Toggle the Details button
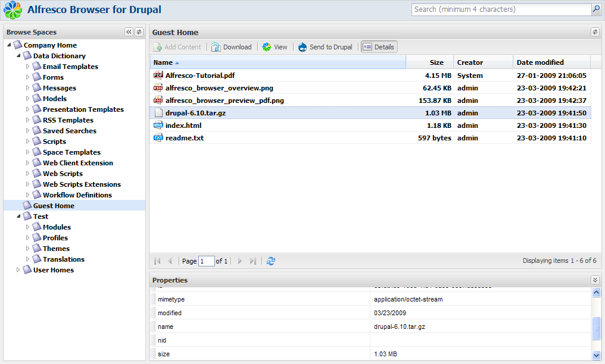Image resolution: width=605 pixels, height=364 pixels. [379, 47]
